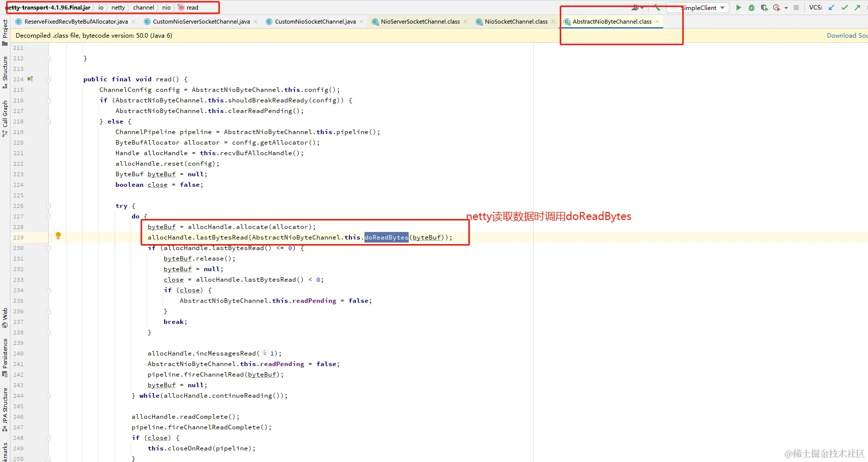Click the Download Sources link
Viewport: 868px width, 462px height.
[x=847, y=36]
